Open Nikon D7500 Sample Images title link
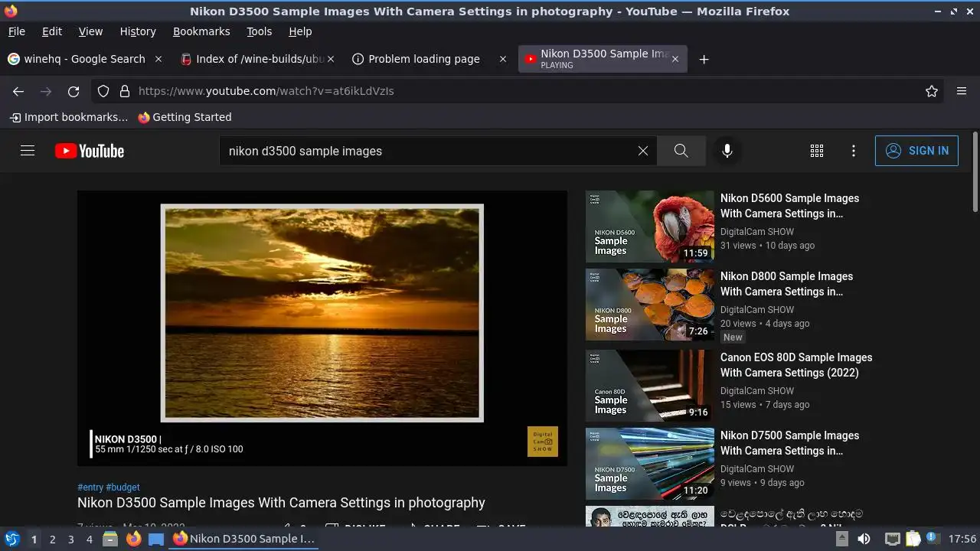The width and height of the screenshot is (980, 551). coord(789,443)
